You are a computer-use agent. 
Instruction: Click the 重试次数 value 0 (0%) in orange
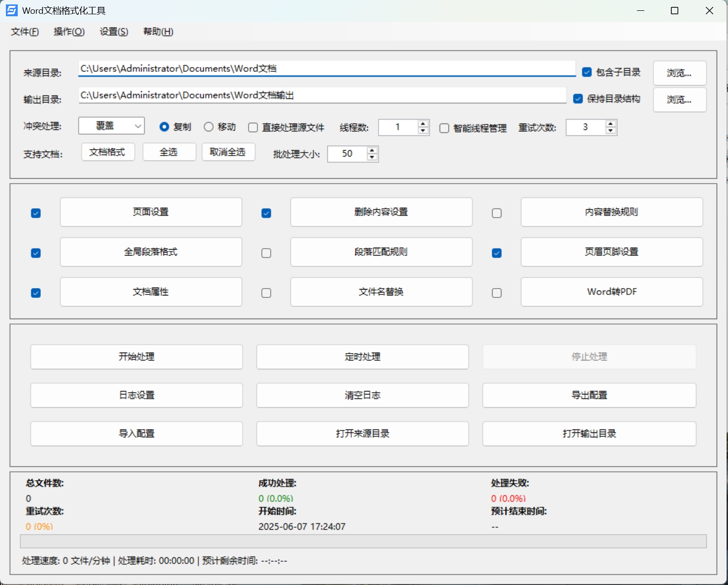point(39,526)
